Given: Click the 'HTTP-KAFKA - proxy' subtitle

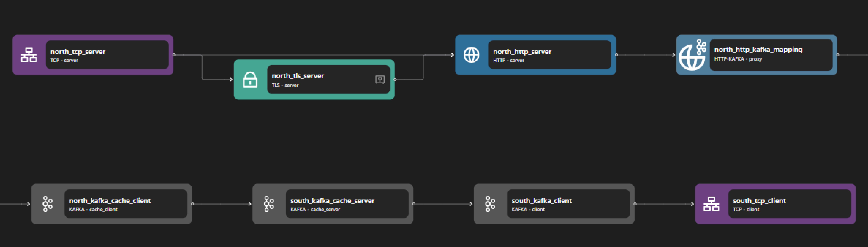Looking at the screenshot, I should click(x=738, y=59).
